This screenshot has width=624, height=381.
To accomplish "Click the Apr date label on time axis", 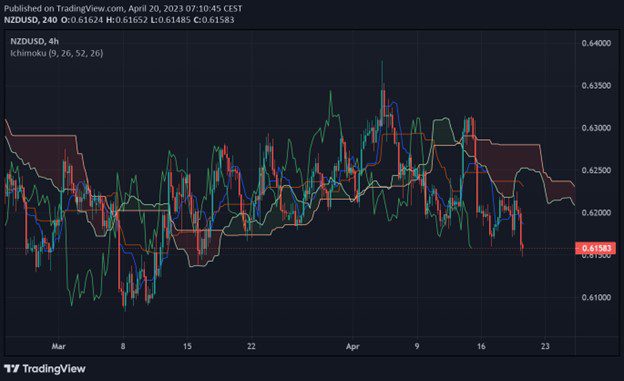I will pyautogui.click(x=353, y=346).
